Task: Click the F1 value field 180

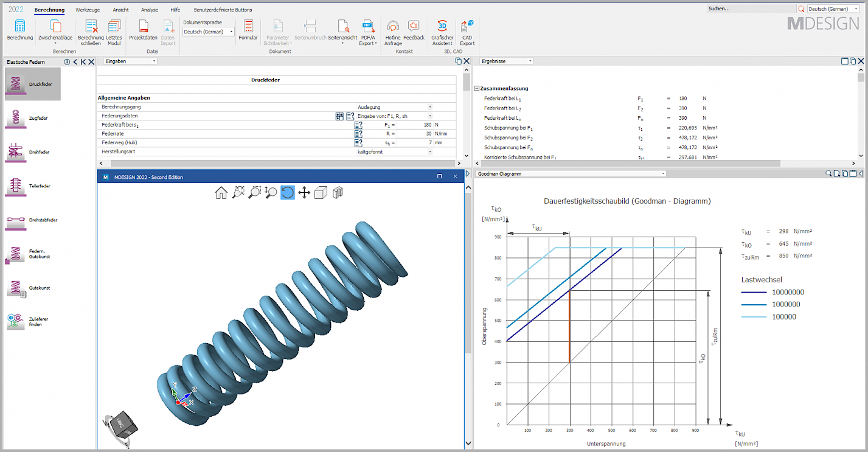Action: [414, 125]
